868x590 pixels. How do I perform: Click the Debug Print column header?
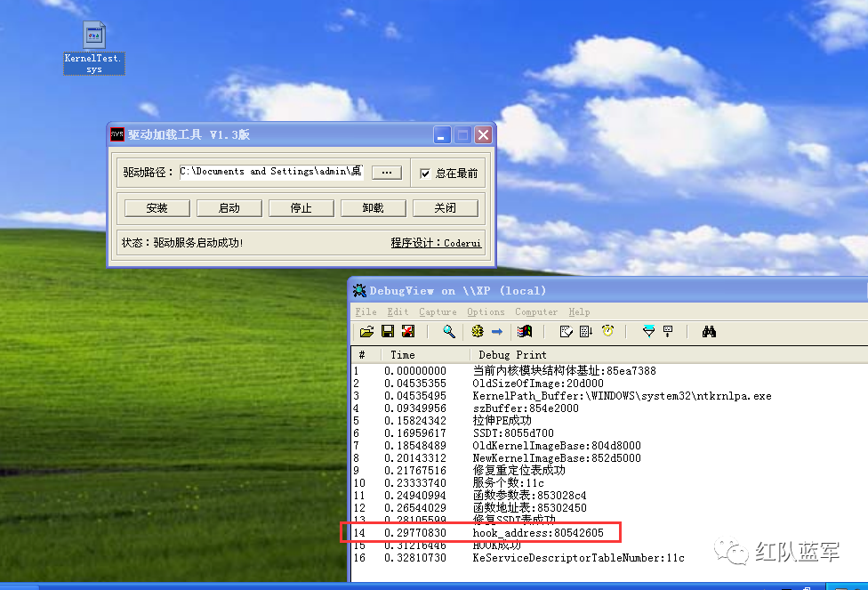pos(669,354)
